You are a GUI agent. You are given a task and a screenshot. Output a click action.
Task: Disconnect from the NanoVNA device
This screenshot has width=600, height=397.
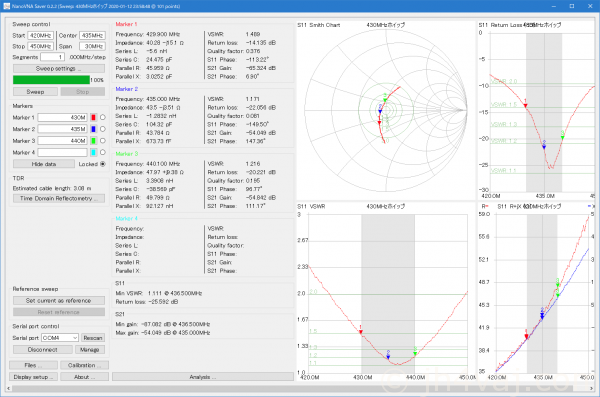pos(42,350)
